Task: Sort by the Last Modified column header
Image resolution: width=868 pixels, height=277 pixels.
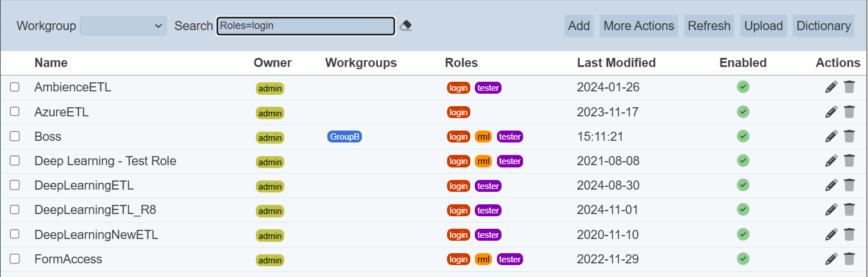Action: (x=616, y=62)
